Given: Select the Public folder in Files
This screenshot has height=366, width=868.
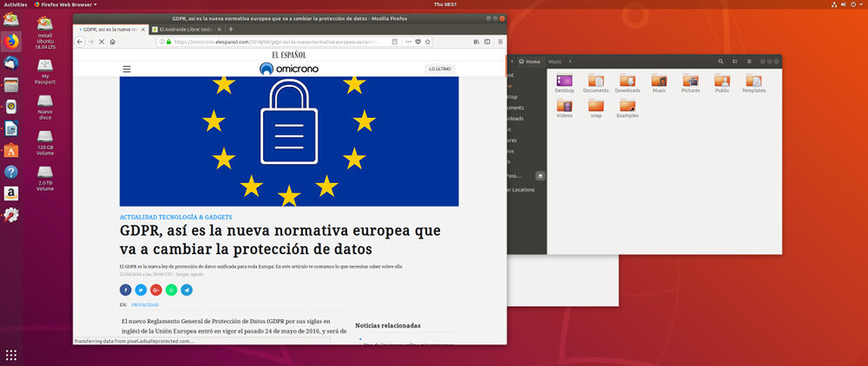Looking at the screenshot, I should point(722,83).
